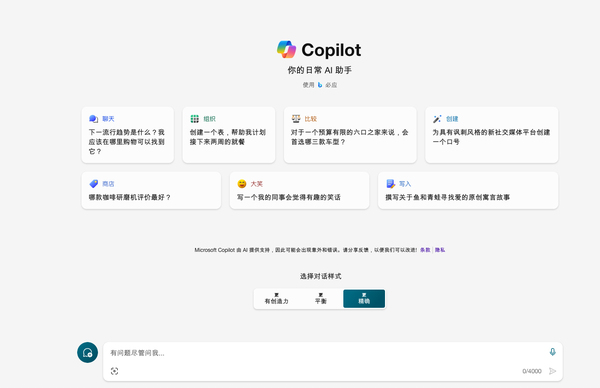Click the 大笑 label text

[256, 184]
